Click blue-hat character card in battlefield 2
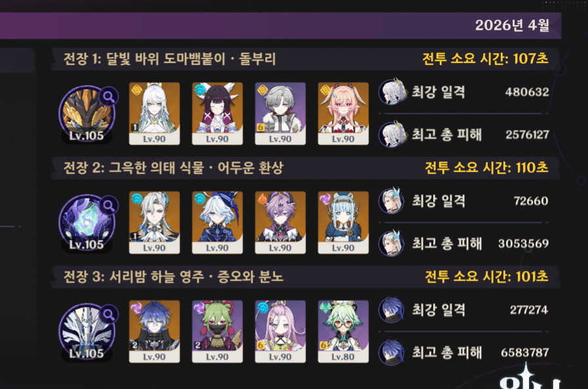The width and height of the screenshot is (588, 389). coord(217,222)
